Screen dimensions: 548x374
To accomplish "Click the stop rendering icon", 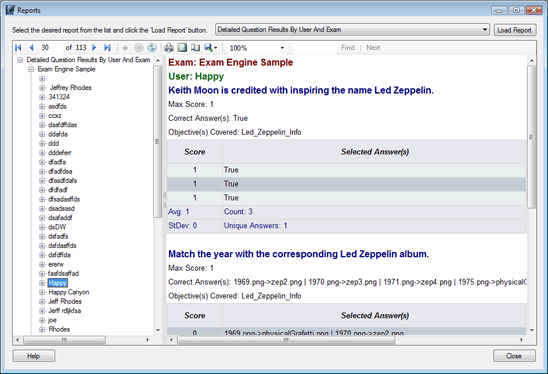I will [x=138, y=48].
